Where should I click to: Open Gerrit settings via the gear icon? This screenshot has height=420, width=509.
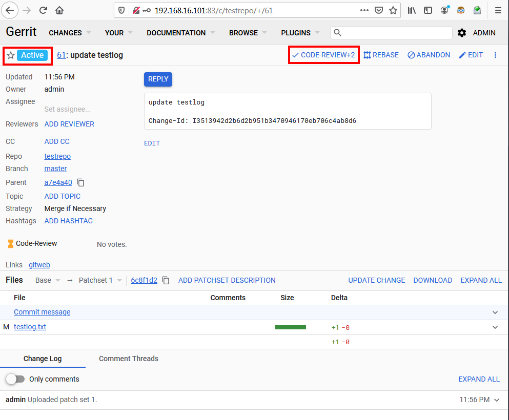coord(462,33)
